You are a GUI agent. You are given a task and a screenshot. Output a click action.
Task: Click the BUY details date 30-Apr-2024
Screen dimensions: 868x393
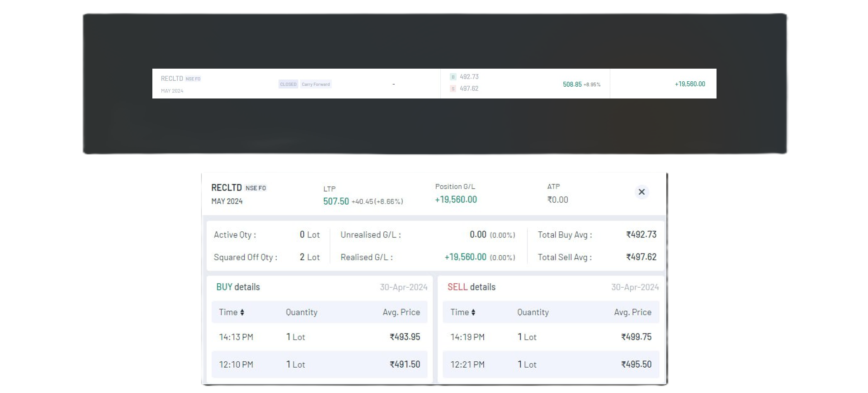point(404,287)
